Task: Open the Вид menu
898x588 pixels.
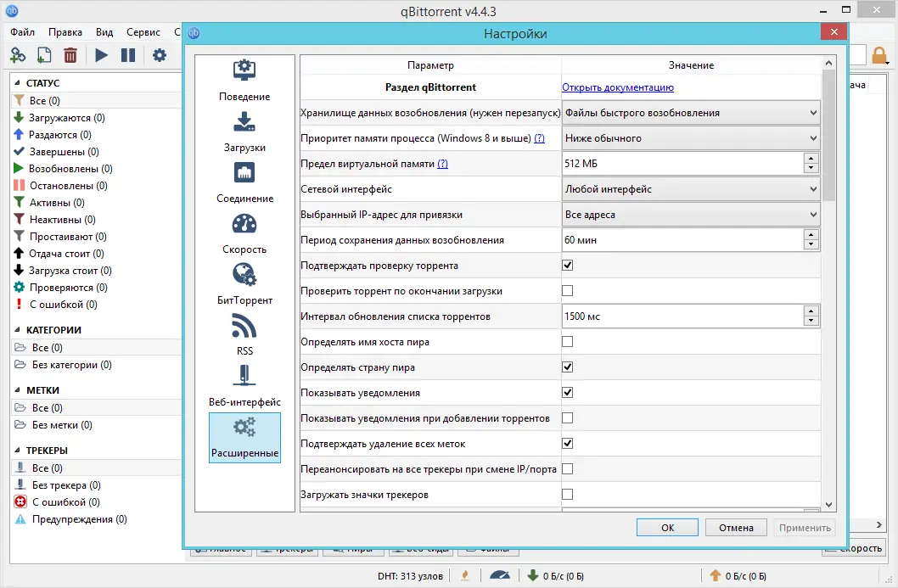Action: click(104, 32)
